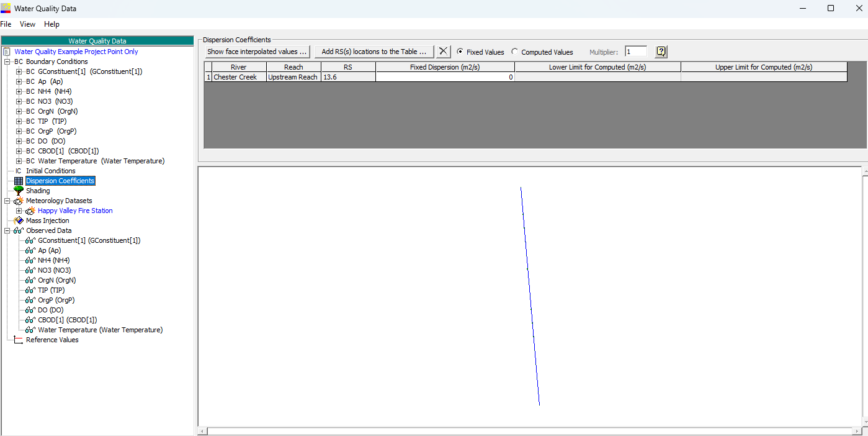868x436 pixels.
Task: Collapse the Boundary Conditions tree node
Action: pyautogui.click(x=7, y=61)
